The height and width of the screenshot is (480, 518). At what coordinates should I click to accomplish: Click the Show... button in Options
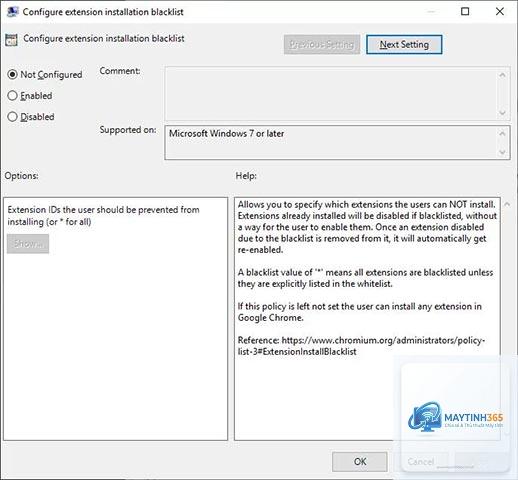[x=28, y=244]
